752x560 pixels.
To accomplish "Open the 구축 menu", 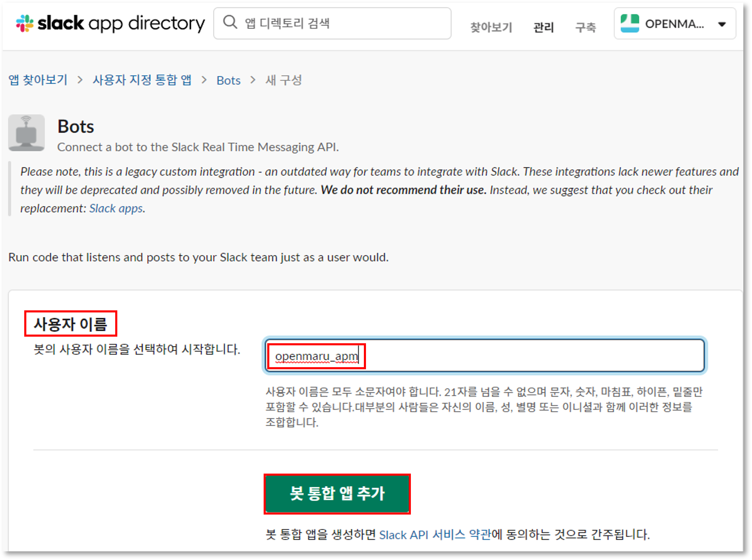I will (585, 27).
